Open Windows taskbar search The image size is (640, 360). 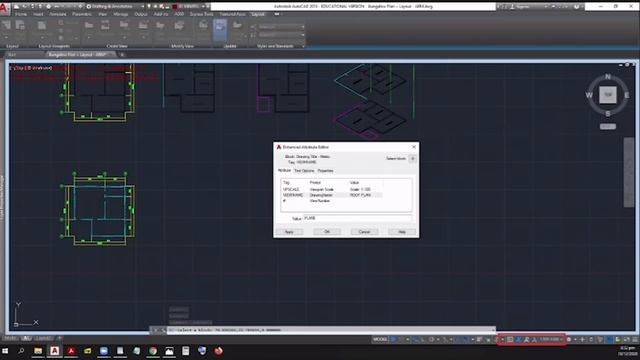click(x=21, y=351)
